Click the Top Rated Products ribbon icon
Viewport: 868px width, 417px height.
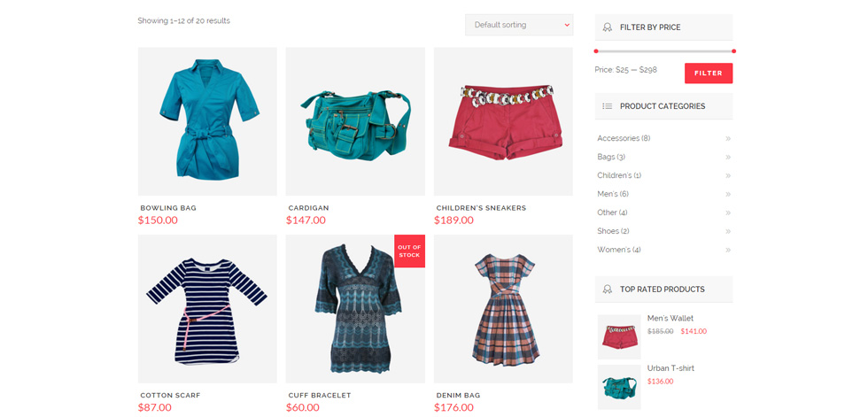tap(608, 290)
